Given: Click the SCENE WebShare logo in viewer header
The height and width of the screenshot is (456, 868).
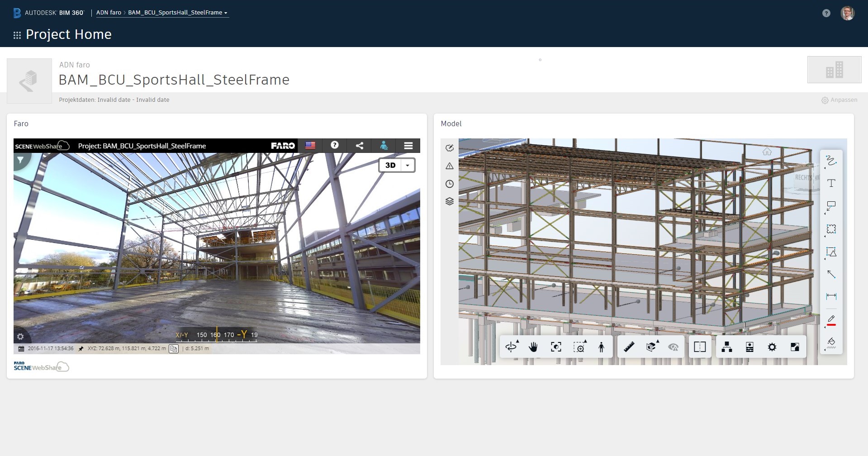Looking at the screenshot, I should [x=42, y=146].
